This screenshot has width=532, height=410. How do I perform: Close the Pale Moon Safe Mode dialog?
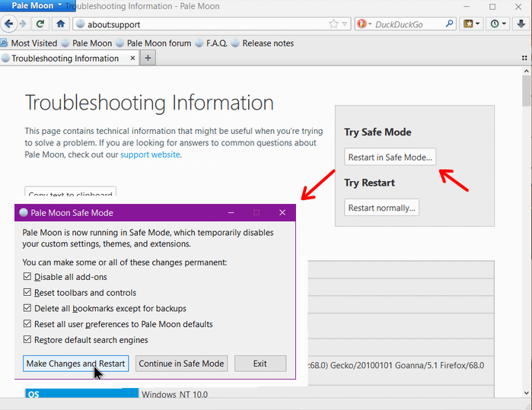282,213
